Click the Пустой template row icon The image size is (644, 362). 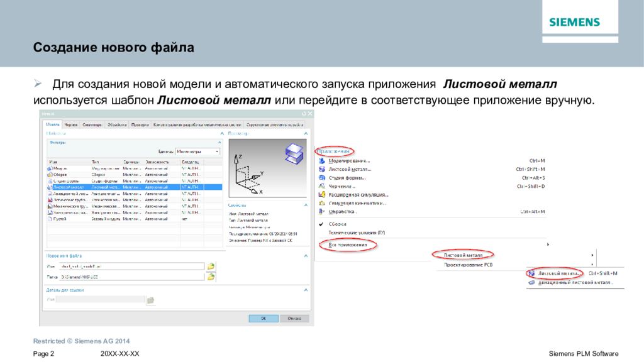(50, 219)
